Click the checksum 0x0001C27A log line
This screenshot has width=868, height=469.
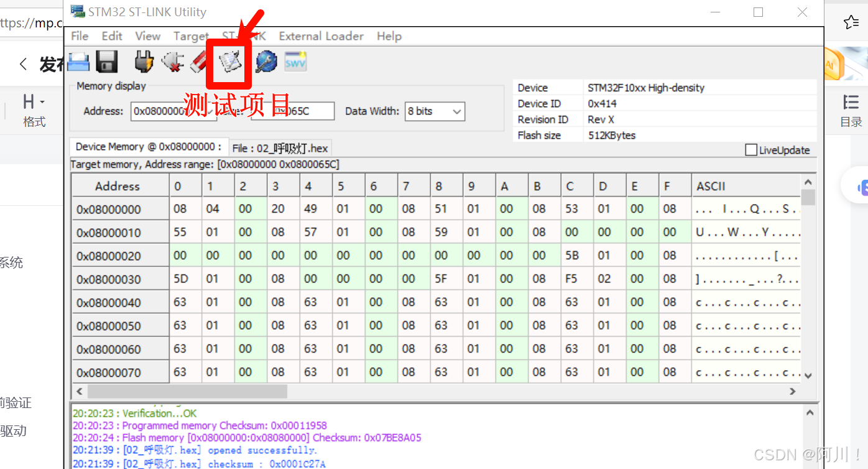point(199,464)
